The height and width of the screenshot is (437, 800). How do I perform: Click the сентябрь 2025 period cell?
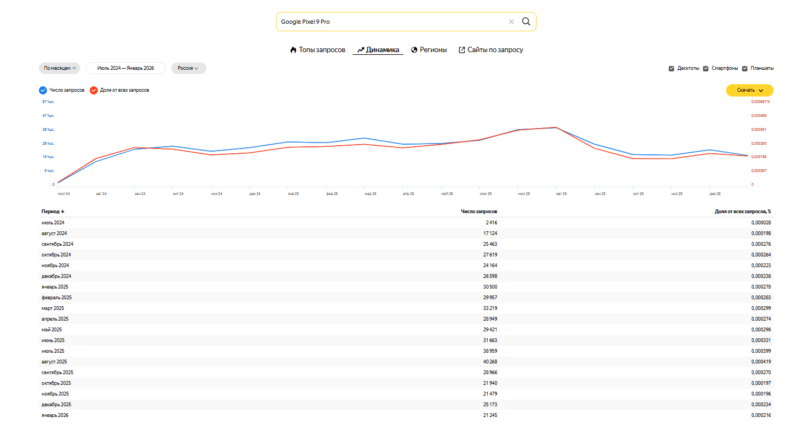click(x=57, y=373)
